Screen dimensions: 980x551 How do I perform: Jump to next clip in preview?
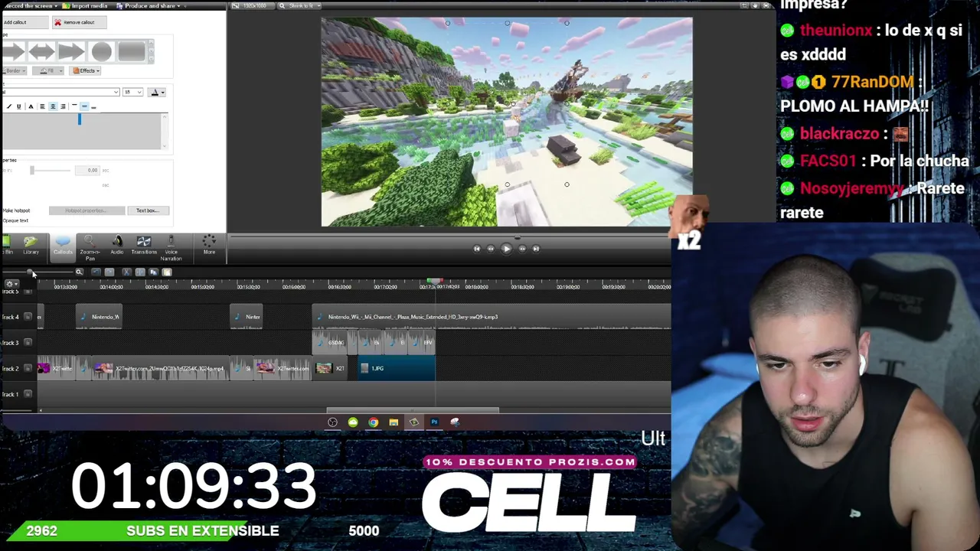pyautogui.click(x=536, y=248)
